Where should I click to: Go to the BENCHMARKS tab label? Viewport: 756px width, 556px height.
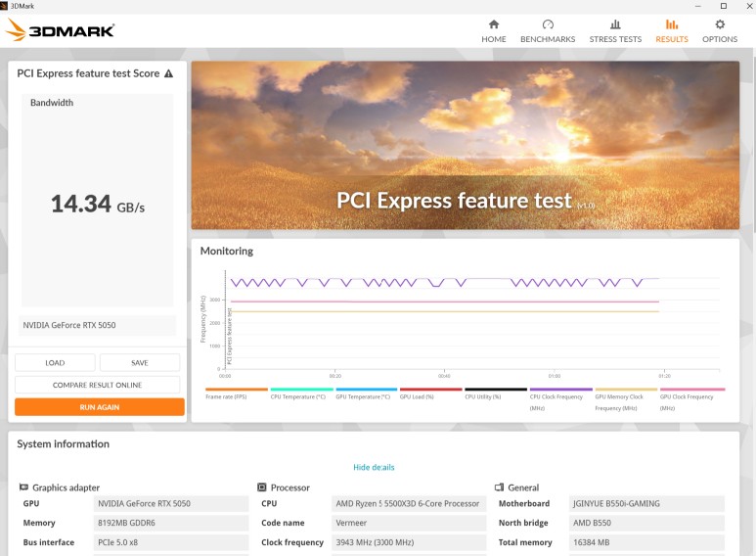[548, 39]
